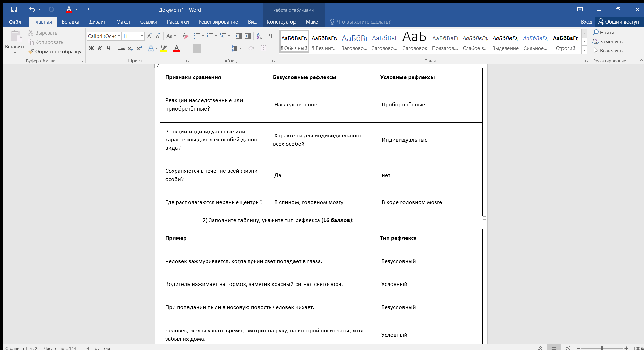The image size is (644, 350).
Task: Open the Выделить select menu
Action: 609,51
